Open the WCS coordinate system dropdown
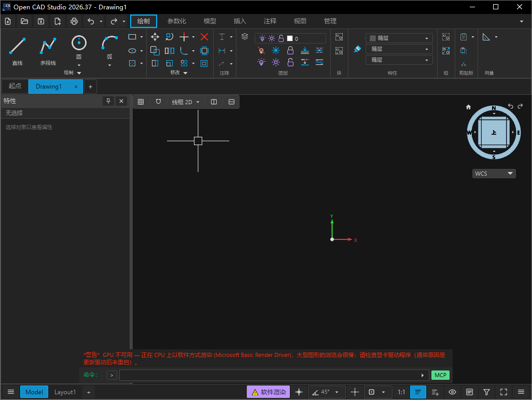This screenshot has height=400, width=532. [494, 174]
